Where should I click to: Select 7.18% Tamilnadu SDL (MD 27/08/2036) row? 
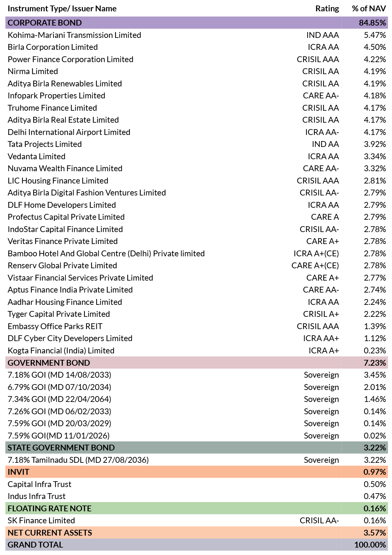pyautogui.click(x=196, y=460)
